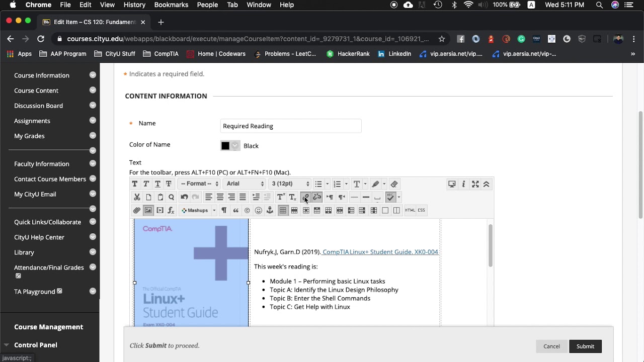Open the CSS editor

422,210
